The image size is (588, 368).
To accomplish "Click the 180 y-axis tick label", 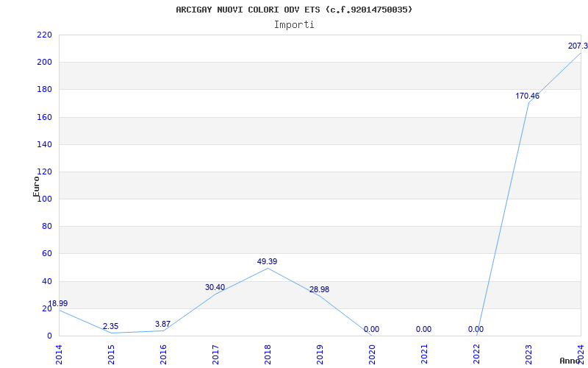I will point(44,90).
